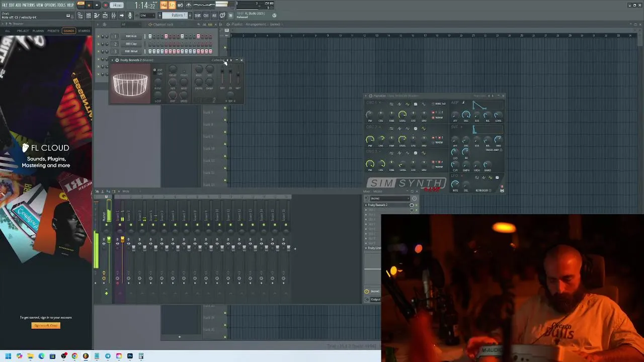Click the stop button in transport bar
Screen dimensions: 644x362
pos(97,5)
